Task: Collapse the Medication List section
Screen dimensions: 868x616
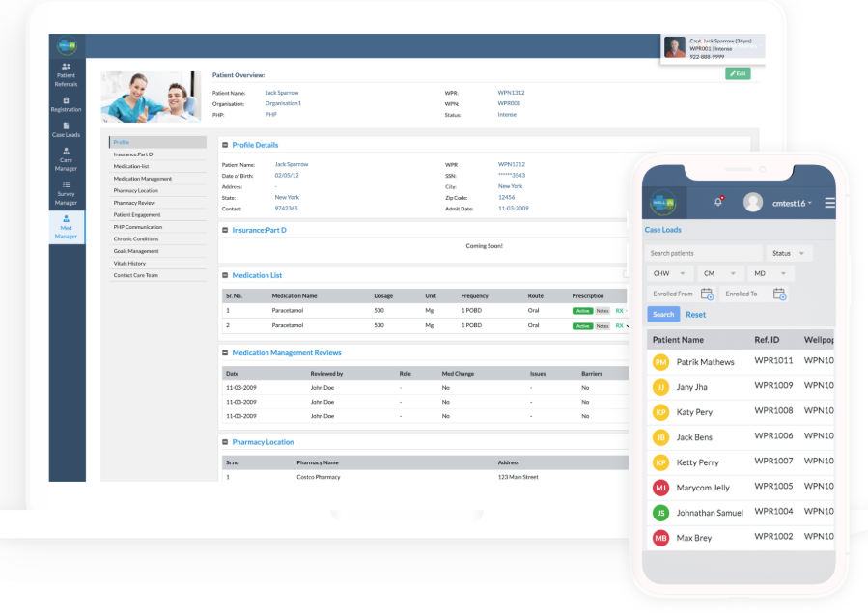Action: pyautogui.click(x=225, y=276)
